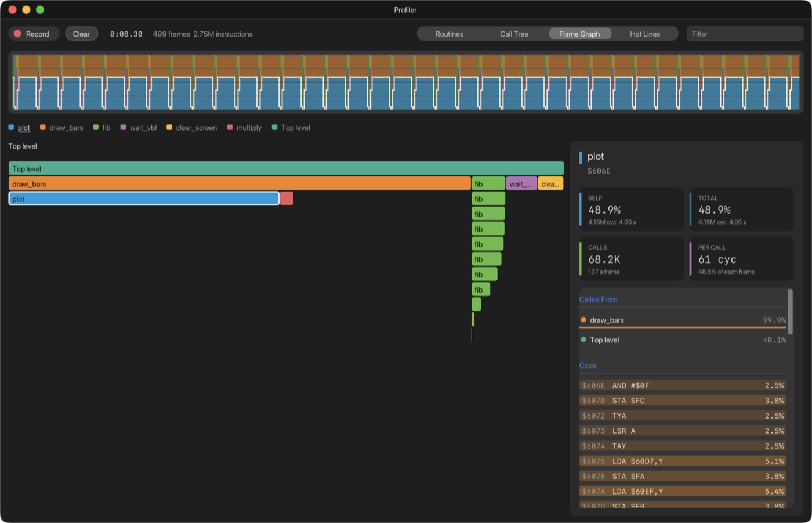Screen dimensions: 812x523
Task: Click the $606E address under plot
Action: (599, 171)
